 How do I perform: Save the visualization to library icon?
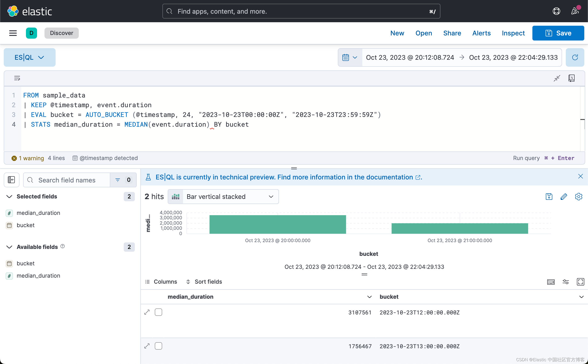pos(549,197)
